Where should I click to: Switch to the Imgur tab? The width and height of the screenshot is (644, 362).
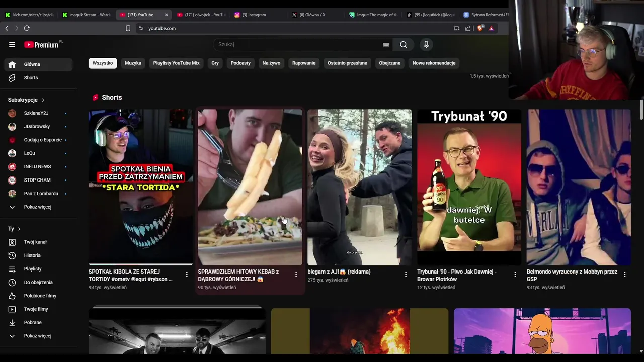tap(373, 15)
